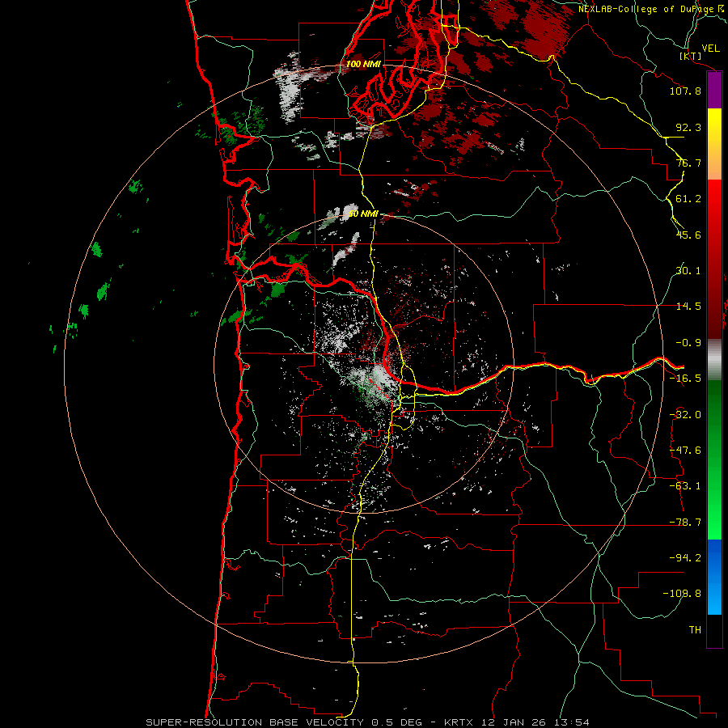
Task: Click the 76.7 scale value
Action: pos(688,163)
